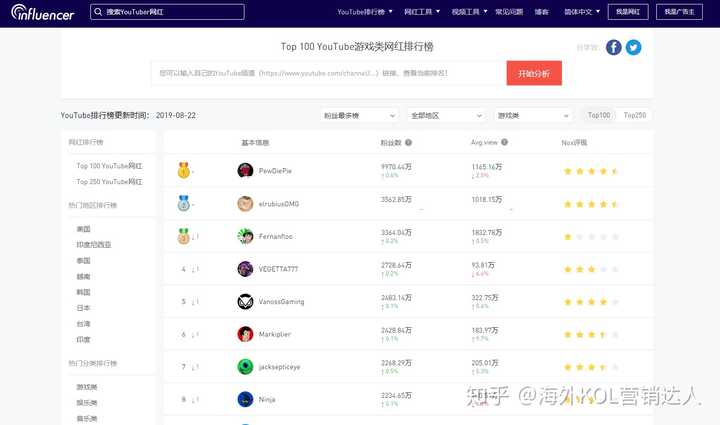Image resolution: width=720 pixels, height=425 pixels.
Task: Click Fernanfloo's avg view 1832.78万
Action: [487, 232]
